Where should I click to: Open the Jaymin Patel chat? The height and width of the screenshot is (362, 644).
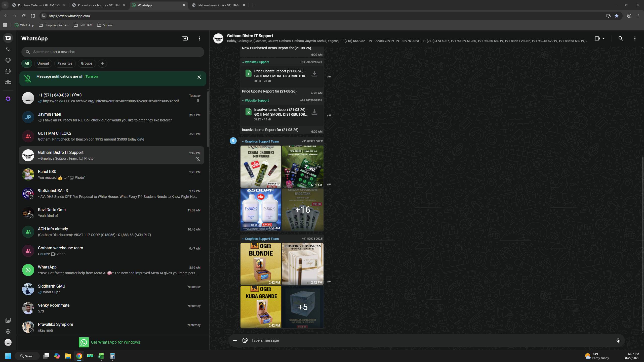coord(111,117)
